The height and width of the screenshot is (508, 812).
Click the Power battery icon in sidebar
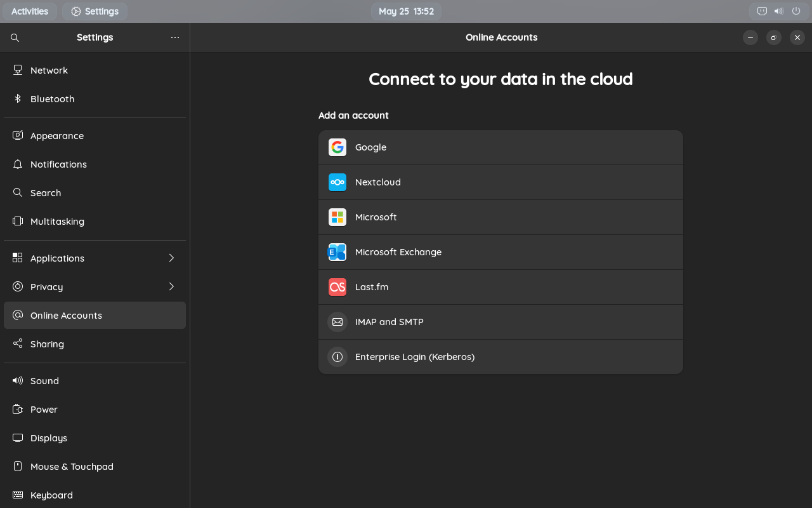click(x=18, y=409)
